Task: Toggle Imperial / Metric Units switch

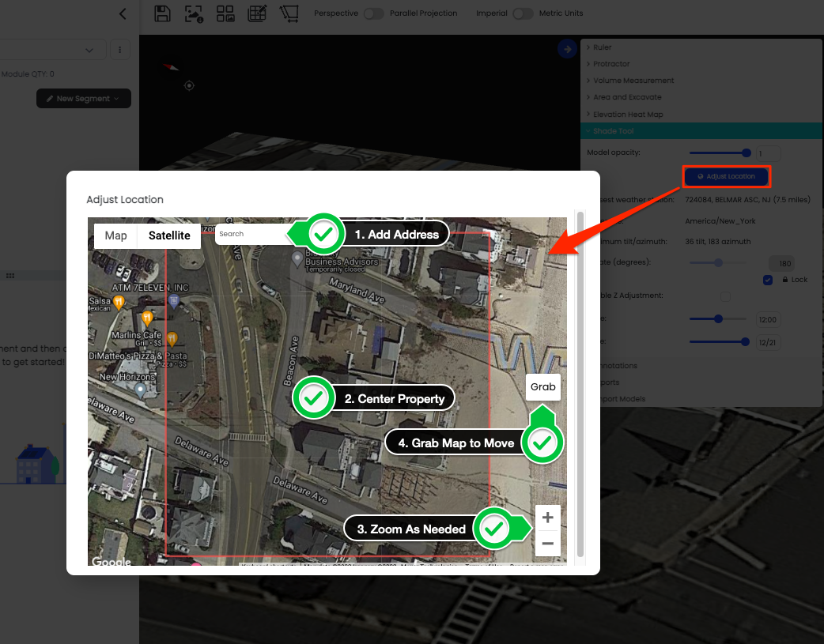Action: pyautogui.click(x=523, y=13)
